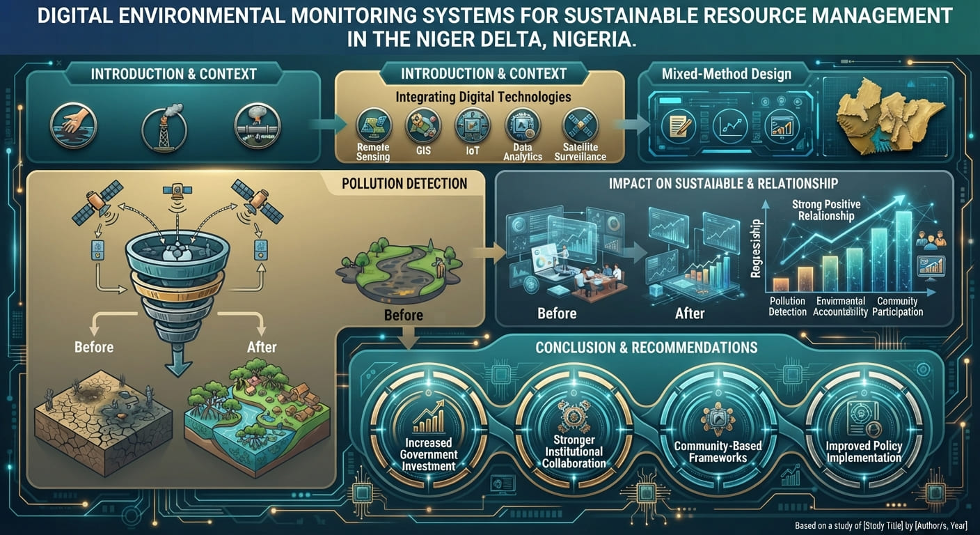The height and width of the screenshot is (535, 980).
Task: Click the IoT chip icon
Action: click(473, 126)
